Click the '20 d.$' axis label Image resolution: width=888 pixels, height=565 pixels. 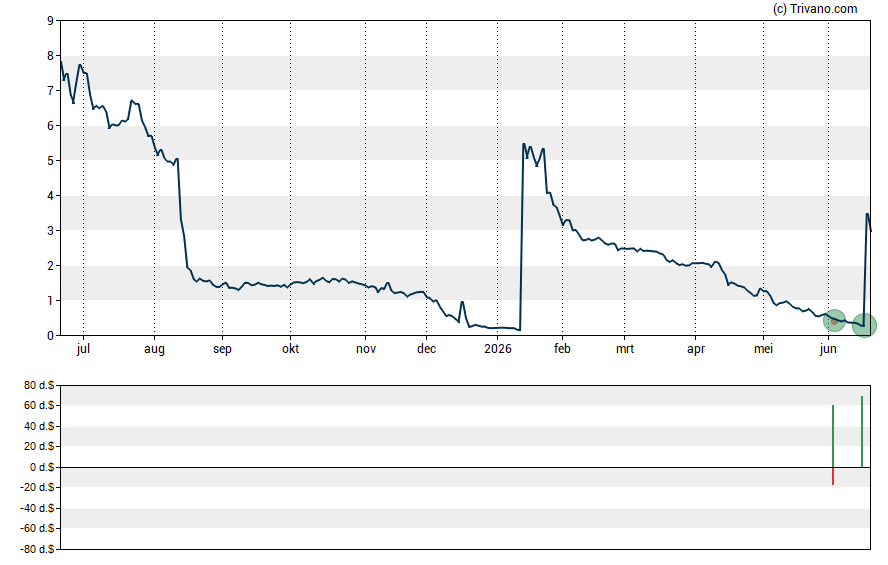pos(39,446)
